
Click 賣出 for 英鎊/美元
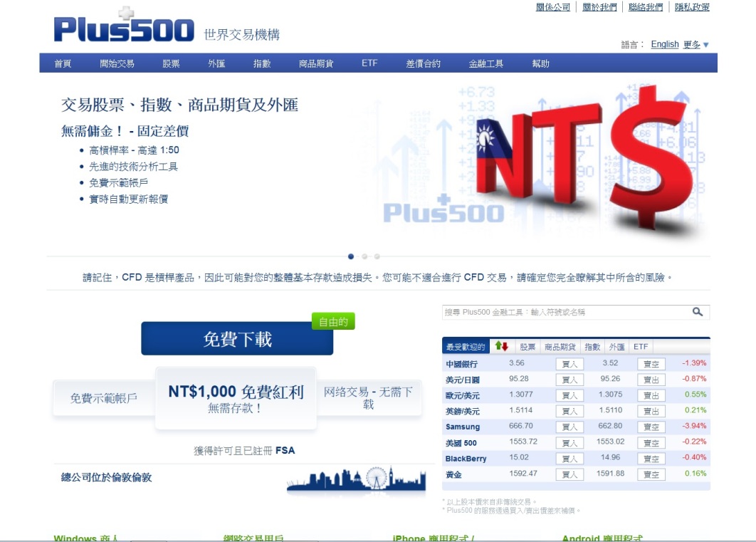click(651, 412)
